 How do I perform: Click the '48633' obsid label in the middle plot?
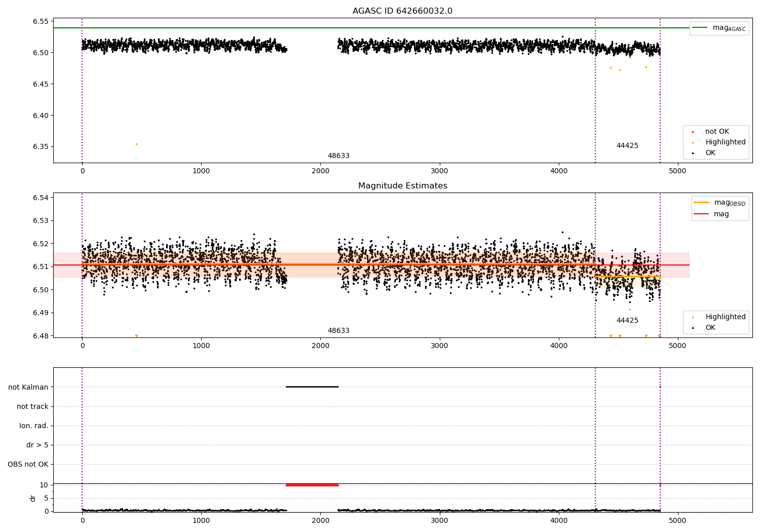338,331
